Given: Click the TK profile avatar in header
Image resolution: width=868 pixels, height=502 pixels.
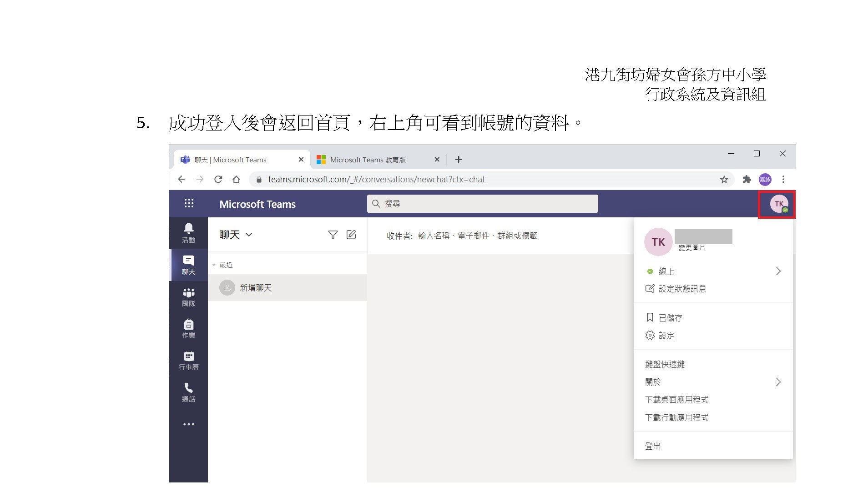Looking at the screenshot, I should [779, 204].
